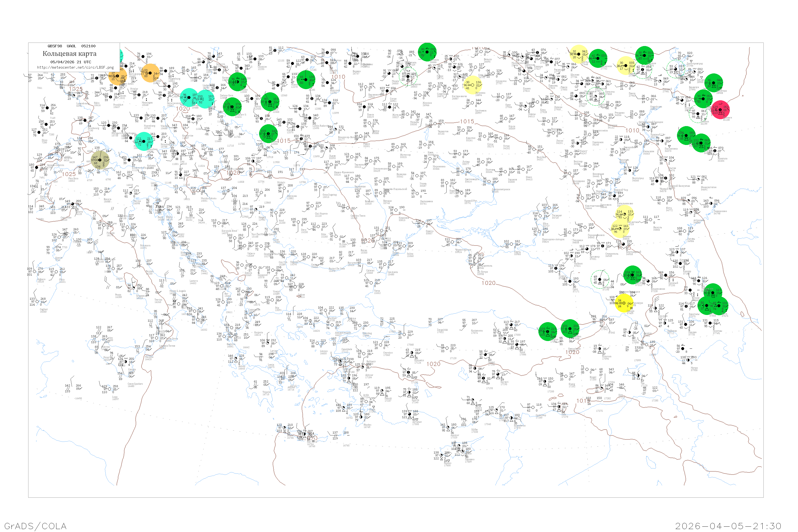
Task: Select the green station circle at Темников
Action: (x=598, y=58)
